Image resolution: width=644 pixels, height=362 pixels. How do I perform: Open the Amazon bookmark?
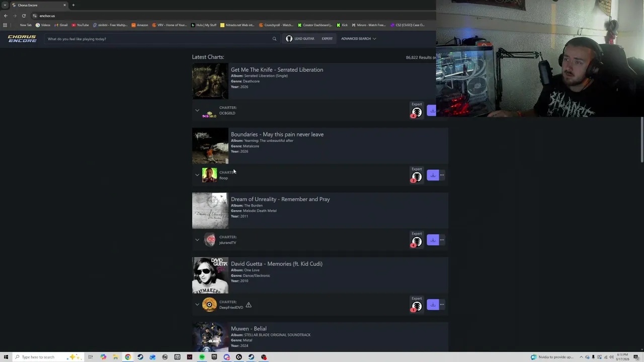pyautogui.click(x=140, y=25)
